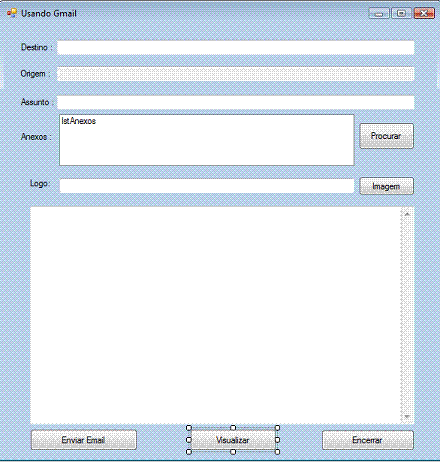Click inside the large message body area
Image resolution: width=440 pixels, height=462 pixels.
216,315
